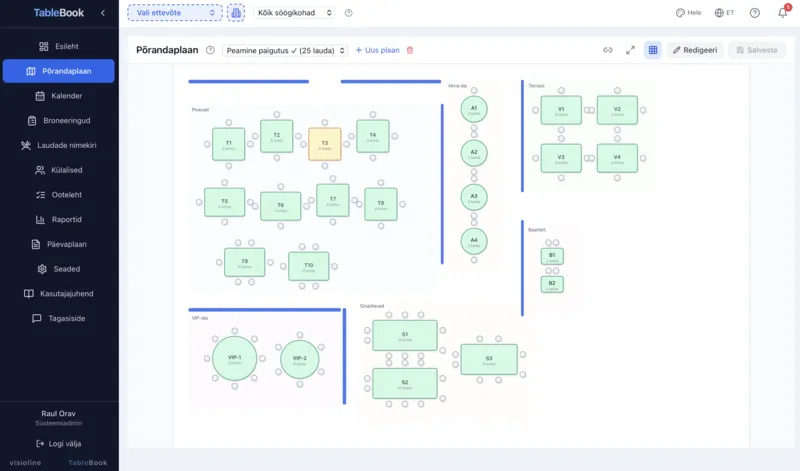Image resolution: width=800 pixels, height=471 pixels.
Task: Click the link icon in floor plan toolbar
Action: (607, 50)
